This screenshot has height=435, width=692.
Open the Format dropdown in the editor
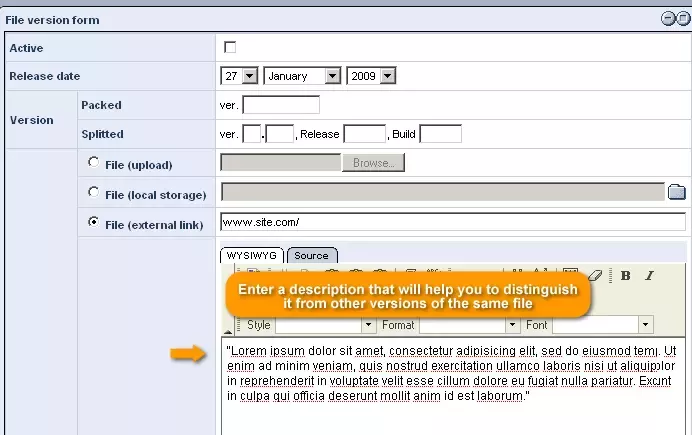(x=469, y=325)
